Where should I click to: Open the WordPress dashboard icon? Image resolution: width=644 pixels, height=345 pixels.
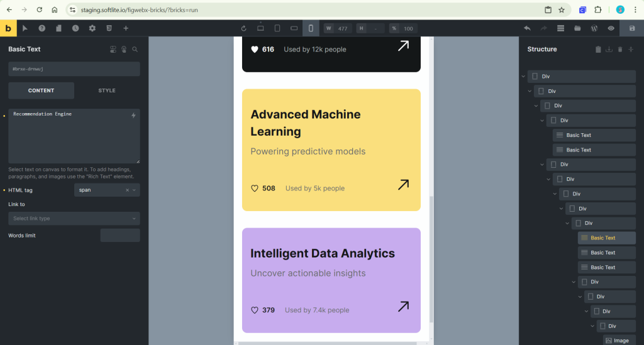(594, 28)
